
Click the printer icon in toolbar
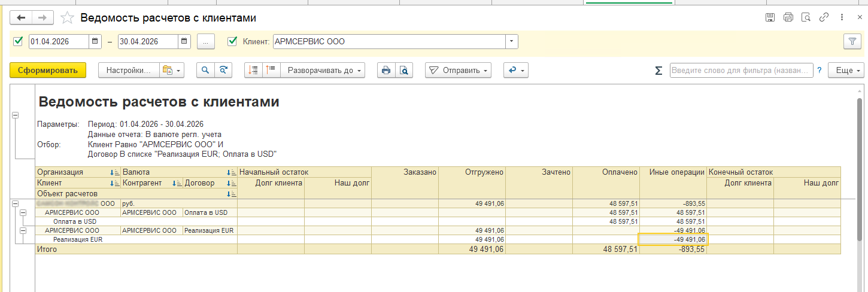pos(386,71)
